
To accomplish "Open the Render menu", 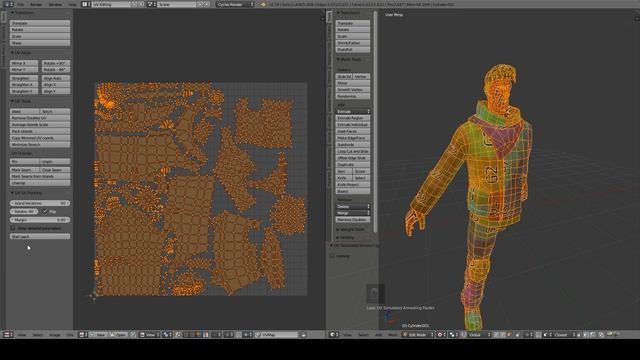I will pyautogui.click(x=36, y=4).
